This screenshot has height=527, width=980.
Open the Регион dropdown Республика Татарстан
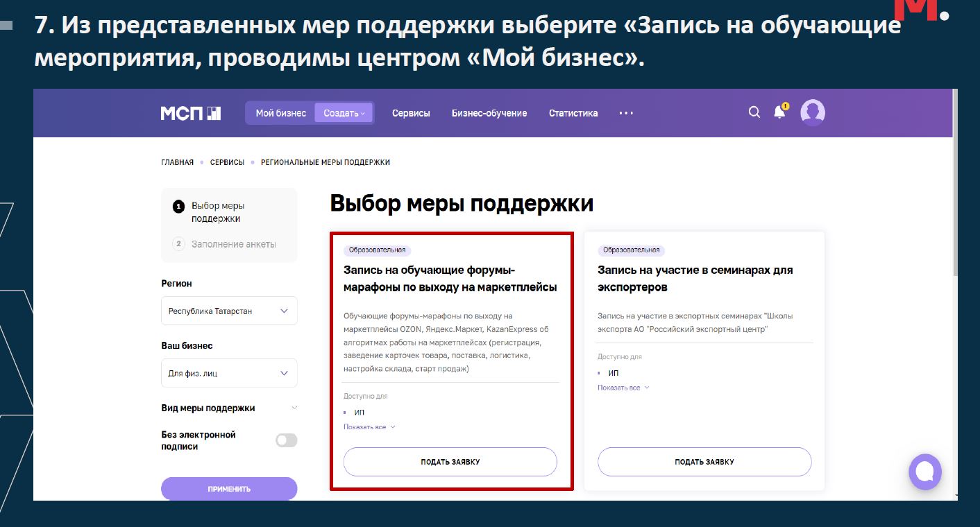pyautogui.click(x=229, y=311)
